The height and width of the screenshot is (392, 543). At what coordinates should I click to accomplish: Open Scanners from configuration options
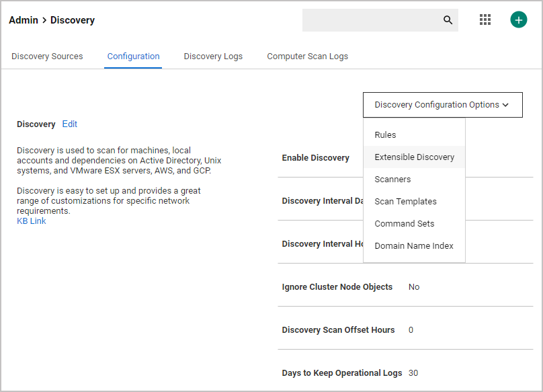click(x=392, y=180)
